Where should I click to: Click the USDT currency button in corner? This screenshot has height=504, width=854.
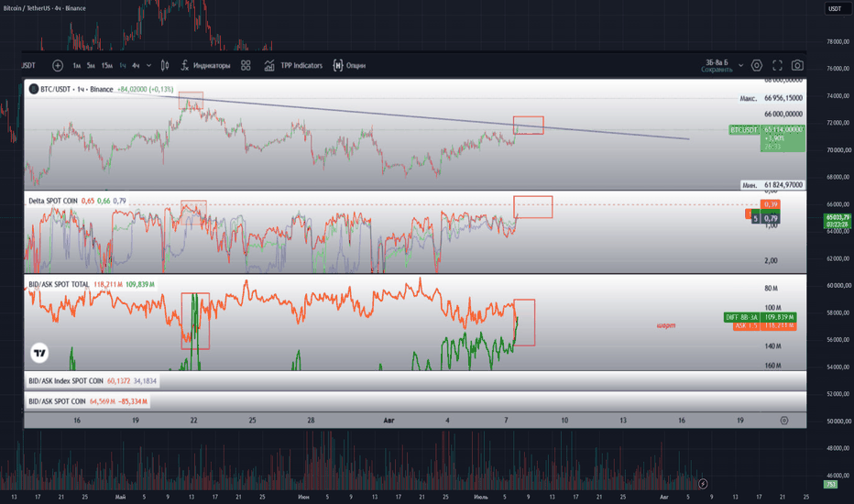click(x=835, y=9)
